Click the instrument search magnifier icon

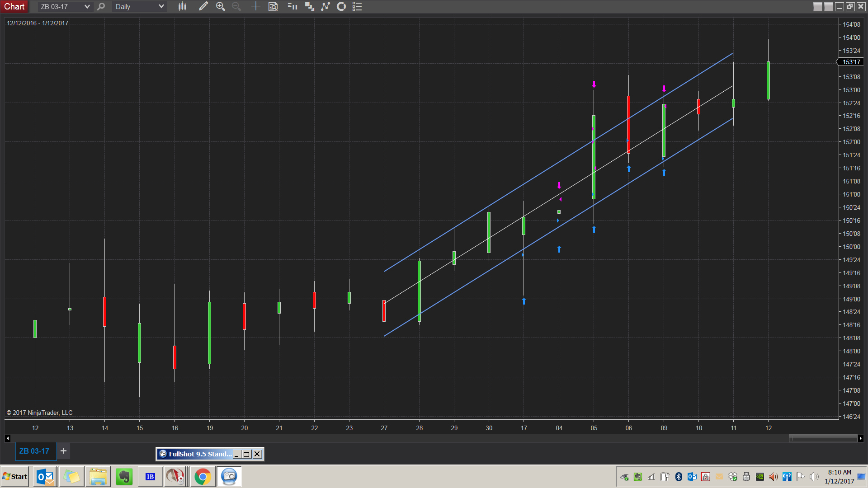[x=101, y=6]
